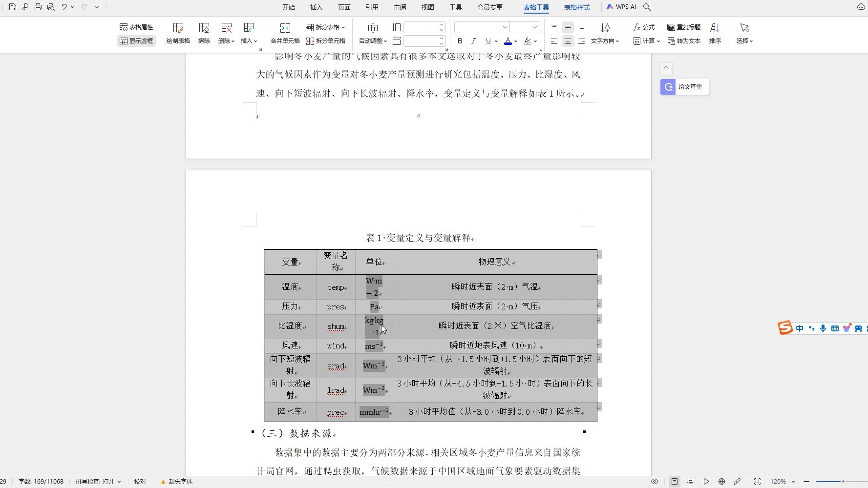Zoom out with the minus button
The width and height of the screenshot is (868, 488).
(x=806, y=482)
